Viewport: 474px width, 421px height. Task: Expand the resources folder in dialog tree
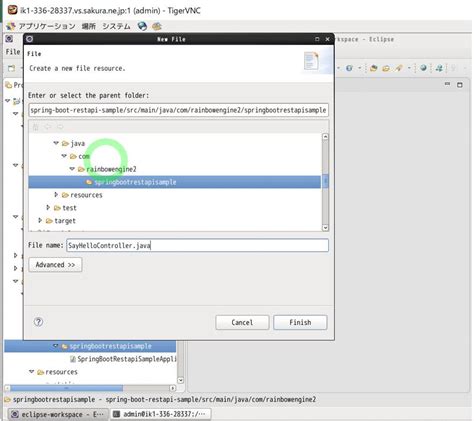point(56,194)
